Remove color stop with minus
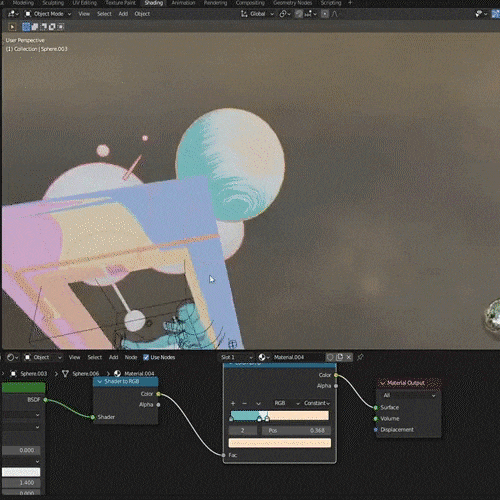Viewport: 500px width, 500px height. tap(244, 403)
